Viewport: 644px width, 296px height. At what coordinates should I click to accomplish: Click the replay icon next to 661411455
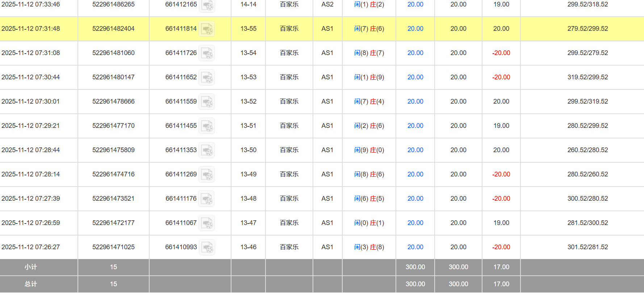click(207, 126)
